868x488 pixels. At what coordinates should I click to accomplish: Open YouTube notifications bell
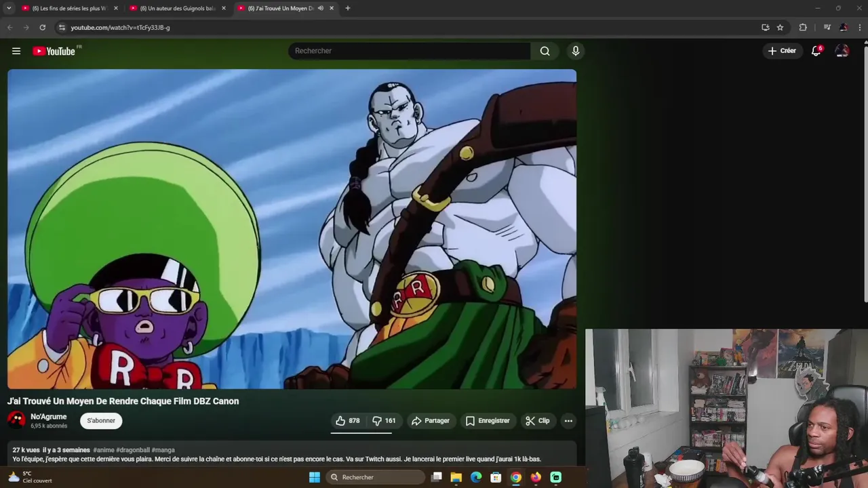pyautogui.click(x=816, y=51)
